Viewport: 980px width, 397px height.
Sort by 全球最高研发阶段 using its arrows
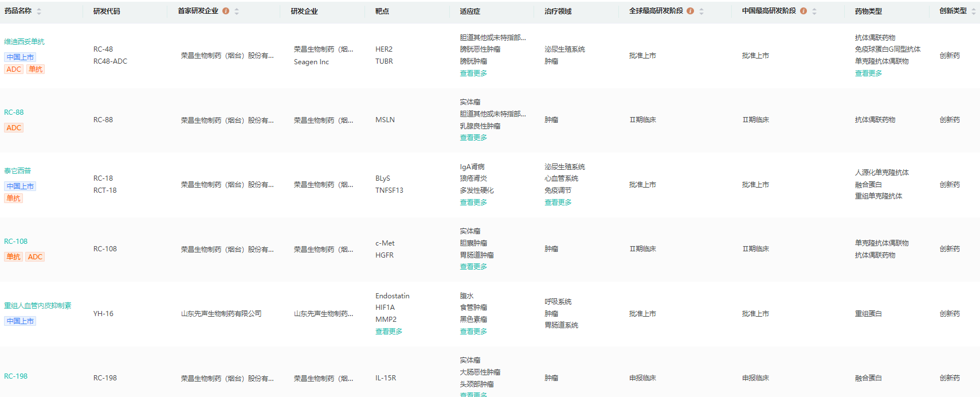coord(701,11)
